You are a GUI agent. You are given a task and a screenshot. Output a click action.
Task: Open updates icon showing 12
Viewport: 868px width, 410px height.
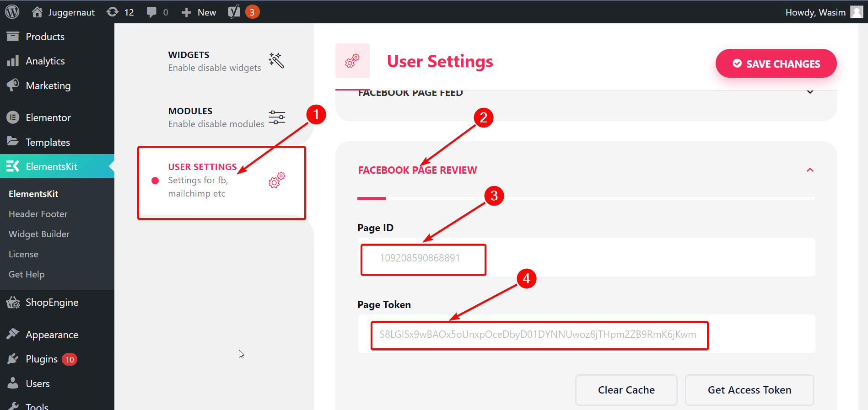(x=113, y=12)
